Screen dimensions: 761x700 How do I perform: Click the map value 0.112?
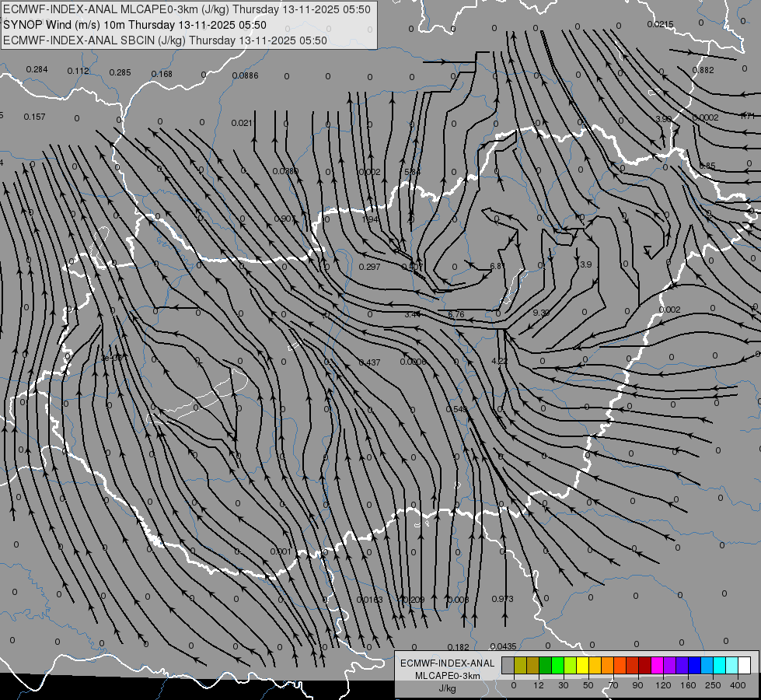[79, 71]
